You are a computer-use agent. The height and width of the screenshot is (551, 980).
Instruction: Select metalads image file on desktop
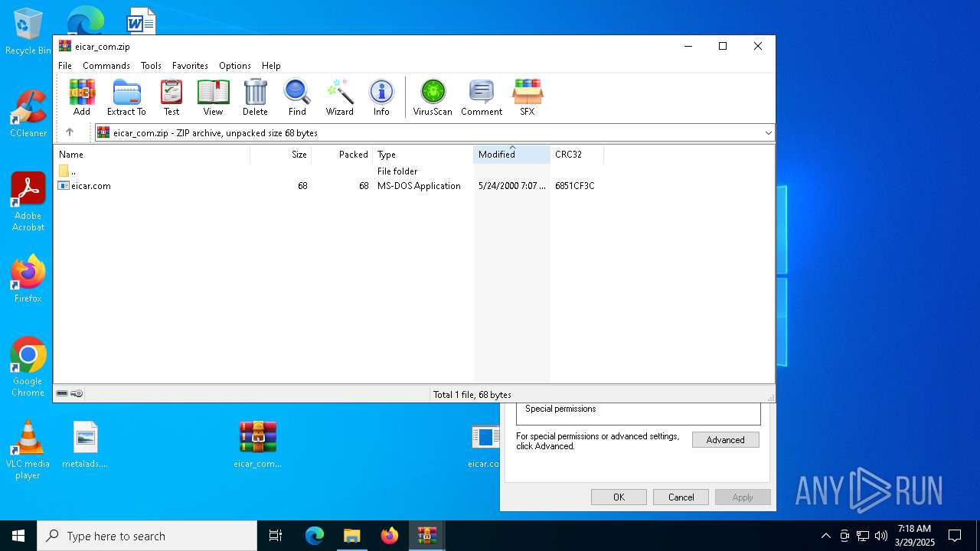[85, 445]
